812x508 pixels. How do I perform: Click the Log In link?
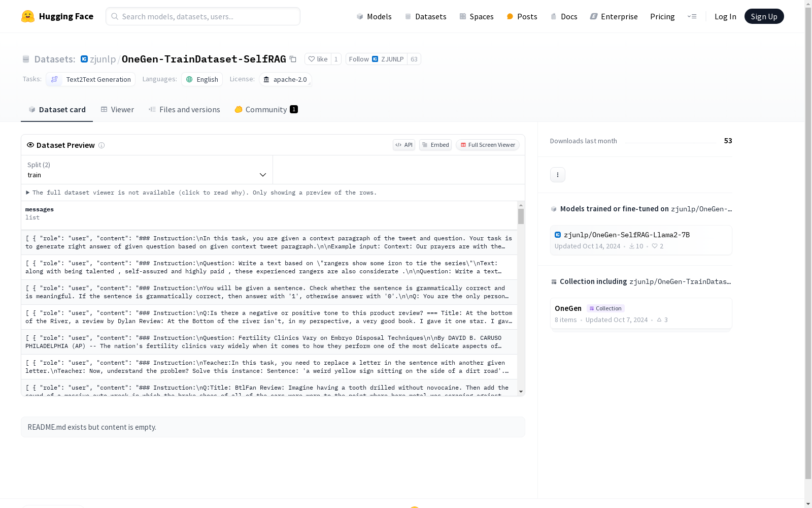tap(725, 16)
